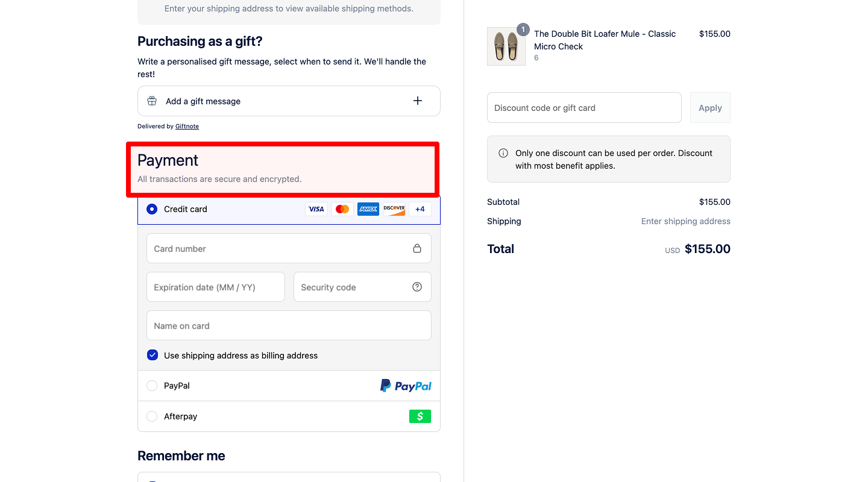
Task: Click the Amex card icon
Action: click(368, 208)
